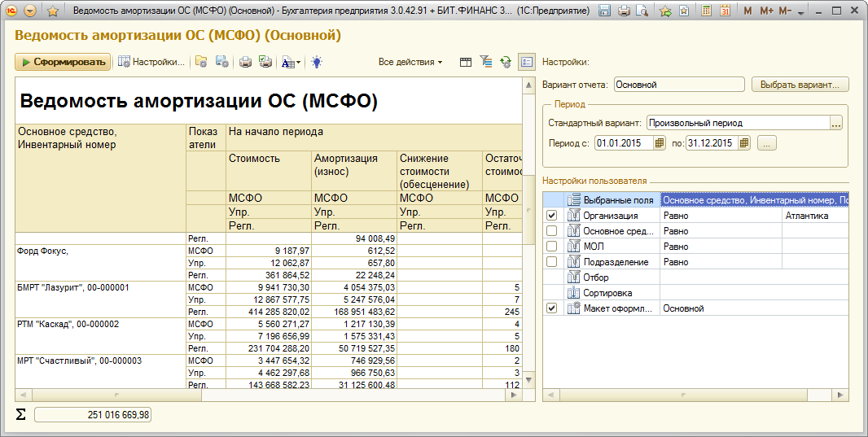Screen dimensions: 868x437
Task: Click the print preview icon in title bar
Action: pyautogui.click(x=642, y=11)
